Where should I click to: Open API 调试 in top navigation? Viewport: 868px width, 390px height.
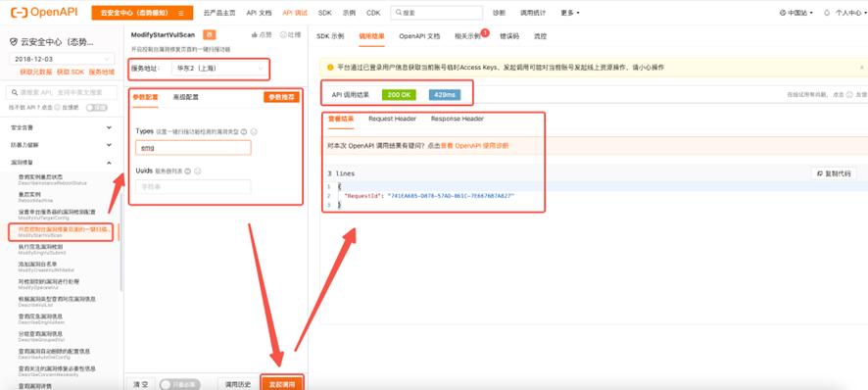295,12
